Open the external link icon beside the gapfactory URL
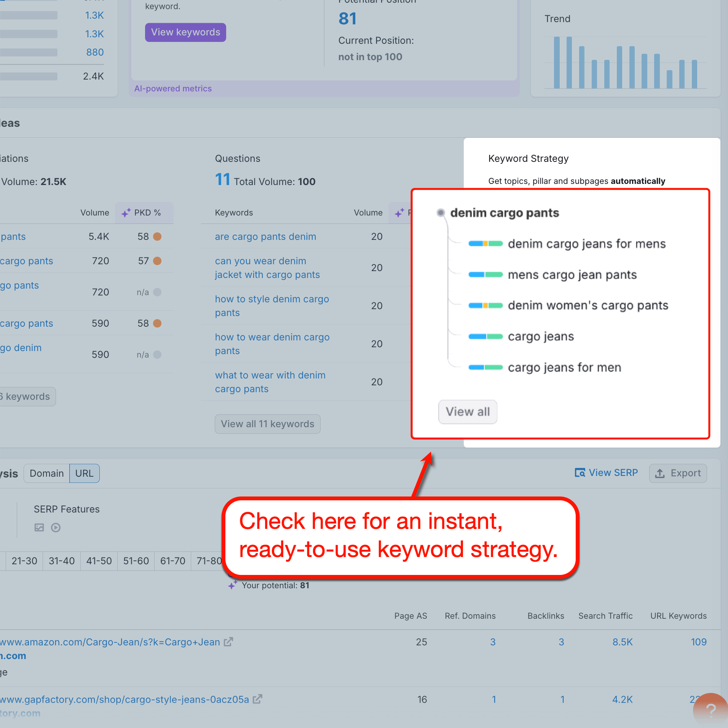728x728 pixels. tap(257, 699)
